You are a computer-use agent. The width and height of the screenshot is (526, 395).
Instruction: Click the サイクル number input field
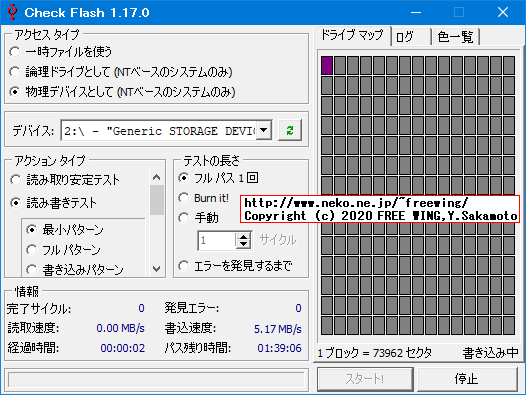tap(217, 240)
